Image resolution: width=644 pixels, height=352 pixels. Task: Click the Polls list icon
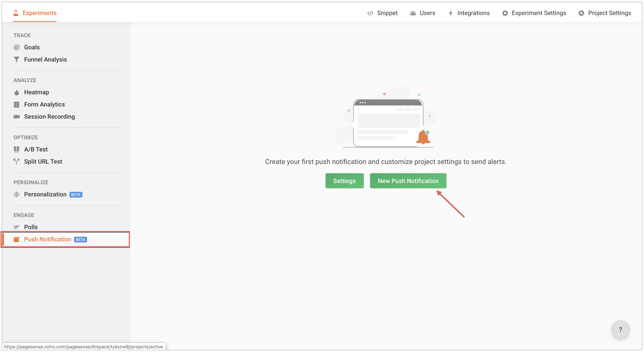17,227
